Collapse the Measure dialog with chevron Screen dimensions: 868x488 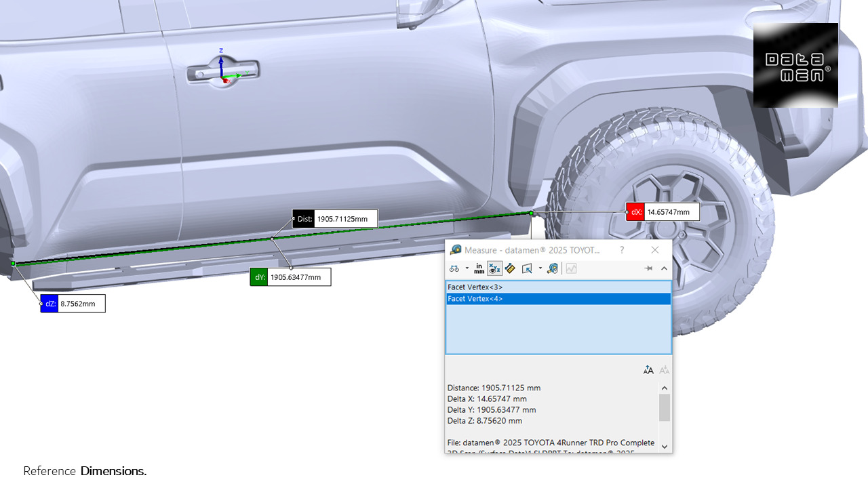[x=664, y=268]
